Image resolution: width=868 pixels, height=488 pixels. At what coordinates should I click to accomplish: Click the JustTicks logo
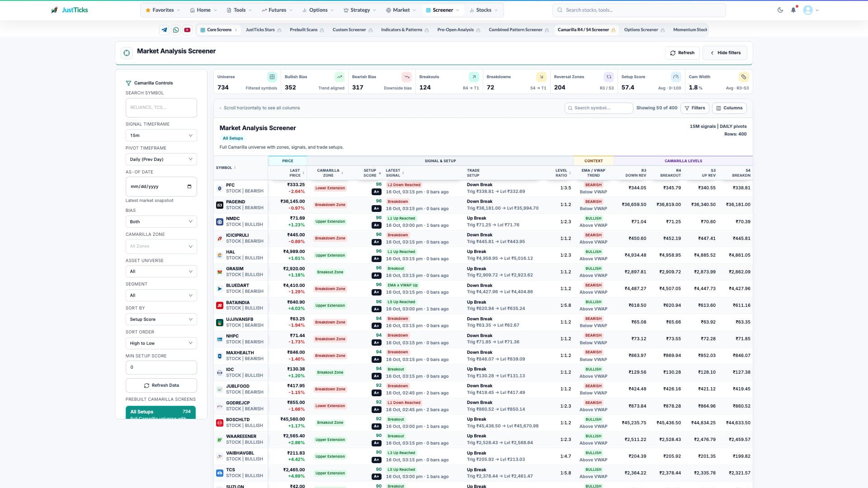70,10
